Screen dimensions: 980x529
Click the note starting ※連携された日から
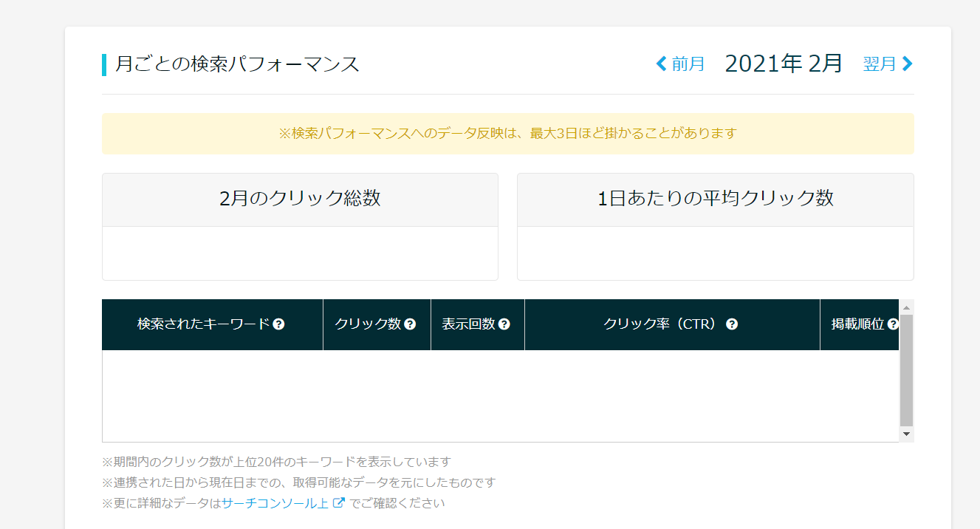(298, 482)
